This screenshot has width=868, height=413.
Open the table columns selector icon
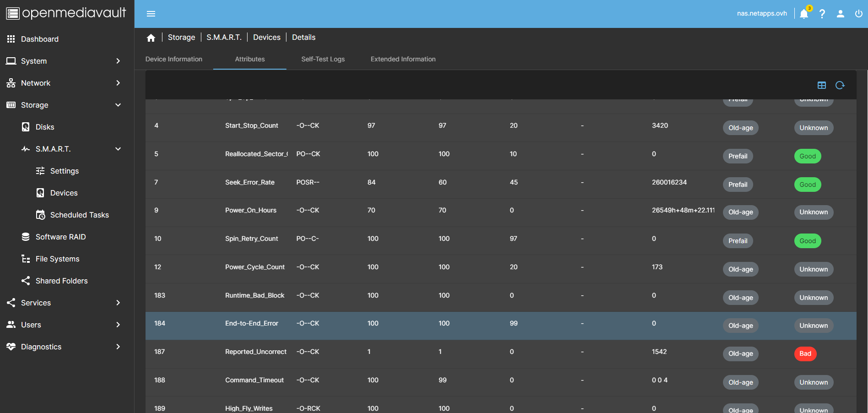822,85
